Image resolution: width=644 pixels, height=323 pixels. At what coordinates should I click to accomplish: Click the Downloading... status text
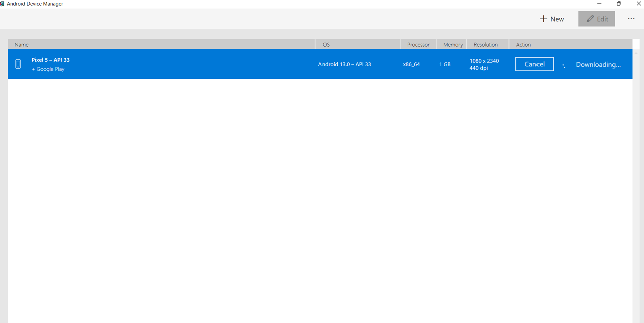tap(598, 65)
